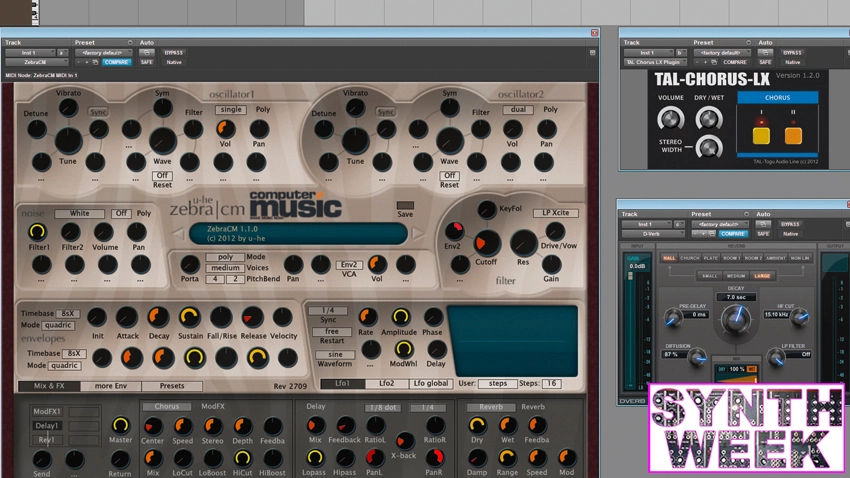The height and width of the screenshot is (478, 850).
Task: Click the oscillator1 Pan knob
Action: pos(259,129)
